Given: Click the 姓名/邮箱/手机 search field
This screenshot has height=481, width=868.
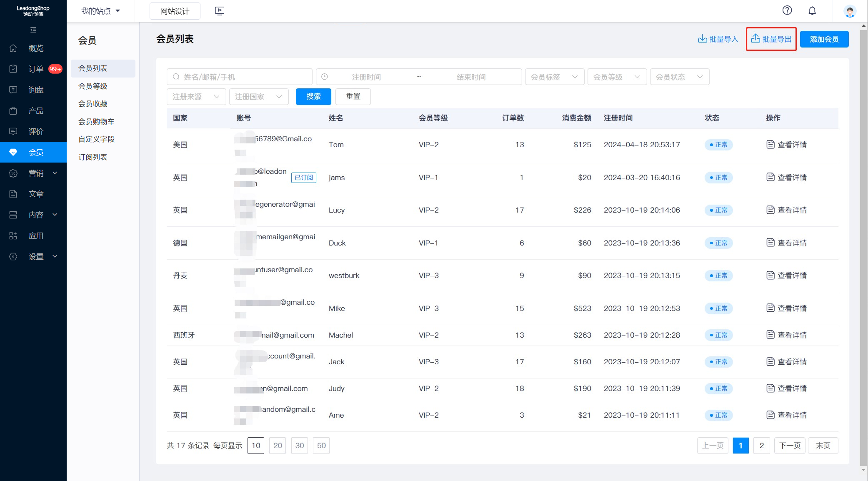Looking at the screenshot, I should 240,77.
